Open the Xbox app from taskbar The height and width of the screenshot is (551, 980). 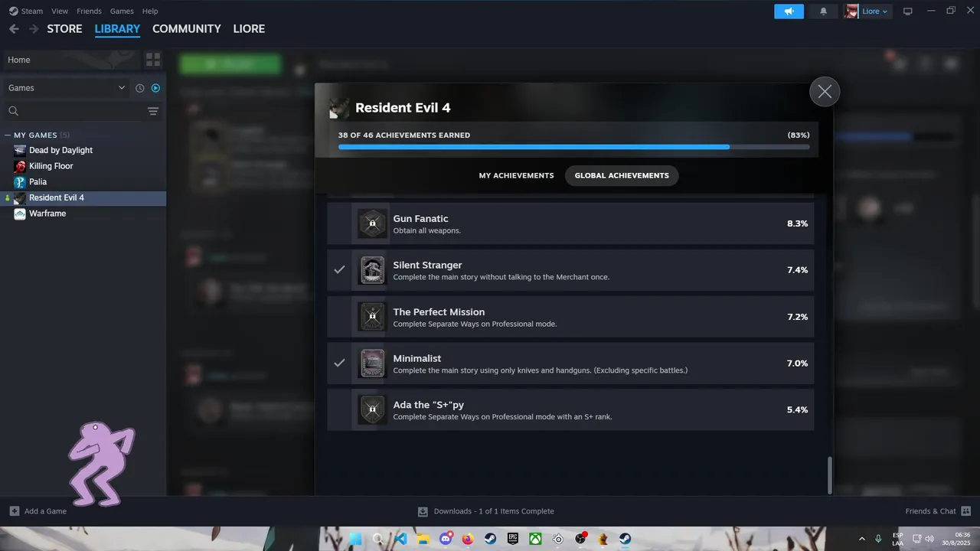(535, 539)
